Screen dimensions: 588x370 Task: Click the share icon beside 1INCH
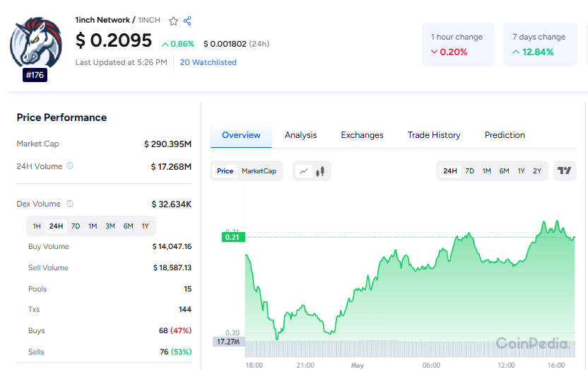(187, 21)
